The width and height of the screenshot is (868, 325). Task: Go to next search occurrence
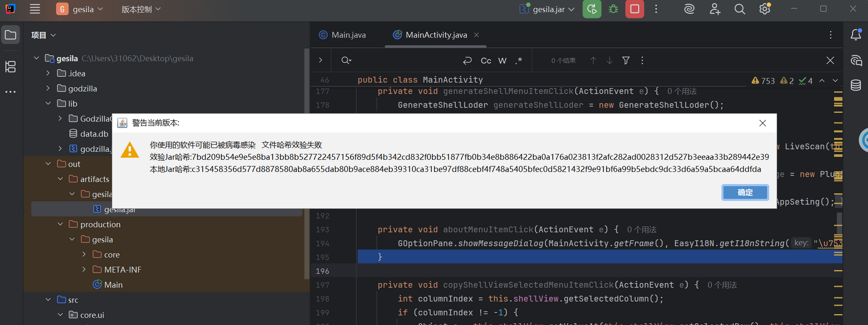[x=610, y=61]
